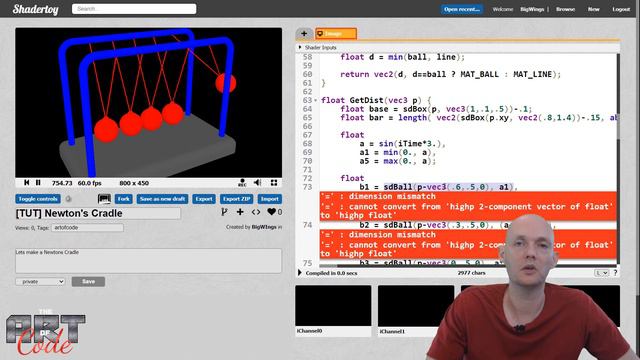Create a New shader from header
Image resolution: width=640 pixels, height=360 pixels.
tap(593, 9)
